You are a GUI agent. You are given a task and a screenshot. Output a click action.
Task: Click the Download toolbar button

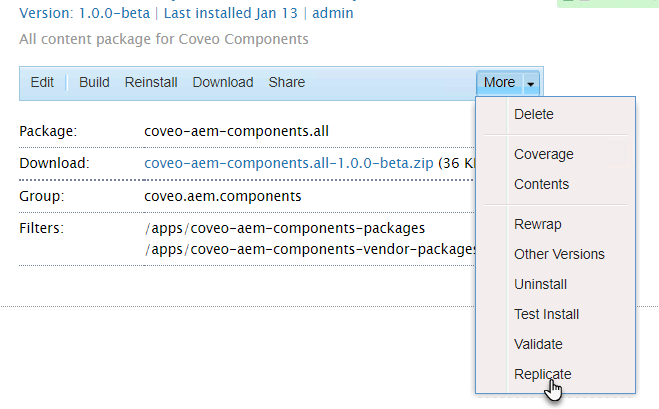point(223,82)
